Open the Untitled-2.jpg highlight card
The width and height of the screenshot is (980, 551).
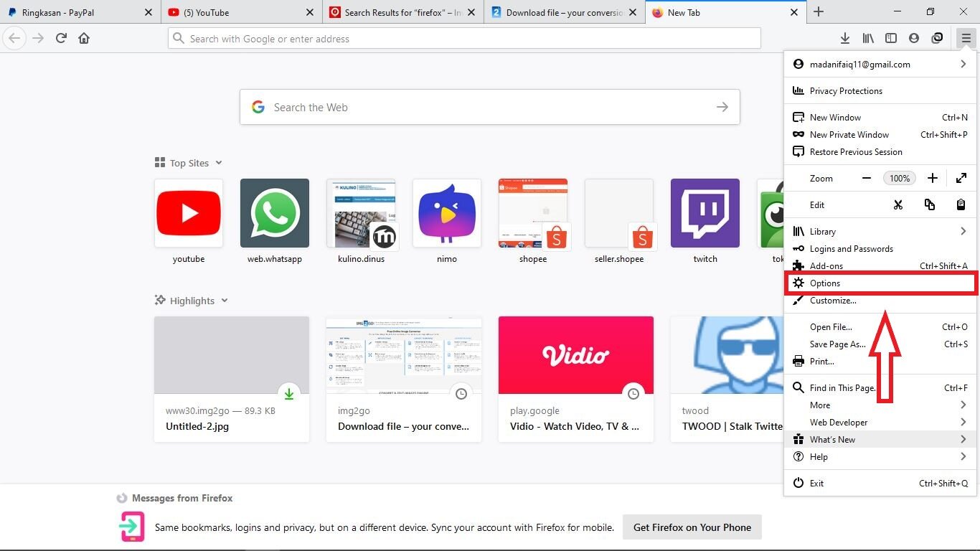pos(232,379)
